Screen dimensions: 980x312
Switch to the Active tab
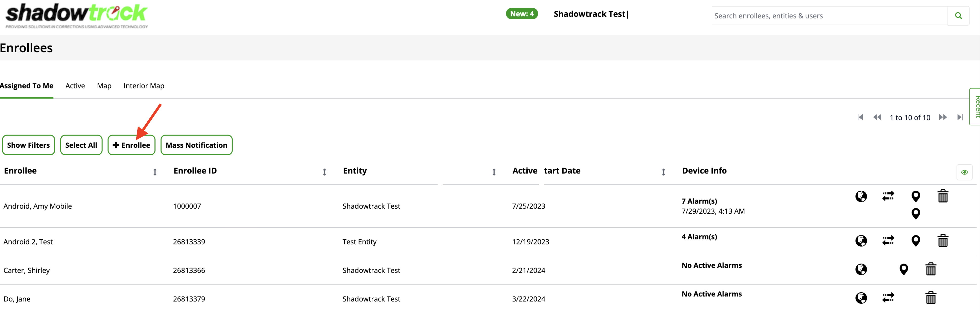75,86
